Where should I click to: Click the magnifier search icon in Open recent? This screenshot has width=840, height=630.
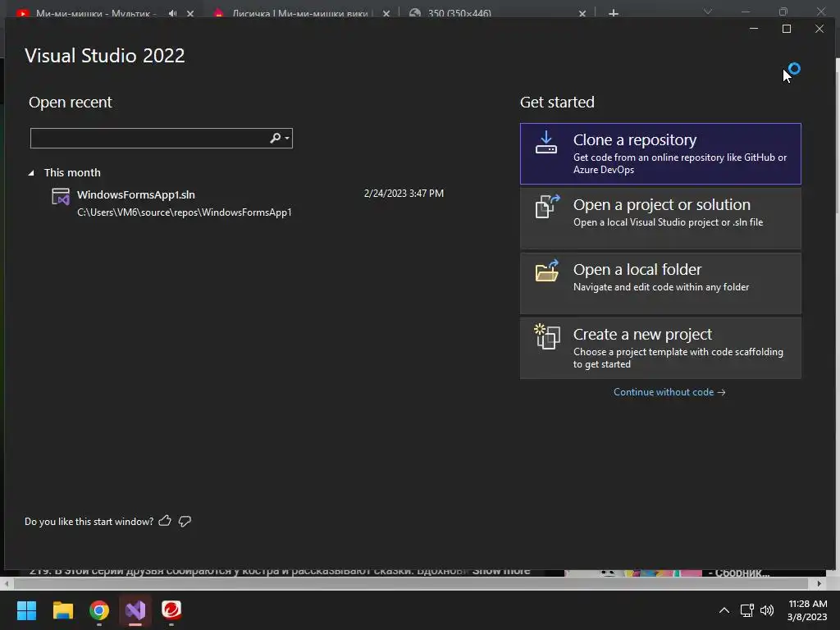point(276,138)
